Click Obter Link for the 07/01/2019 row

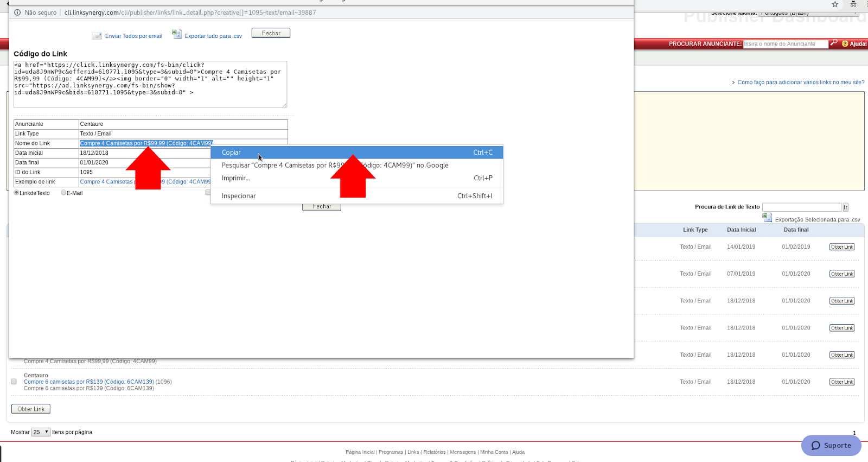point(842,274)
